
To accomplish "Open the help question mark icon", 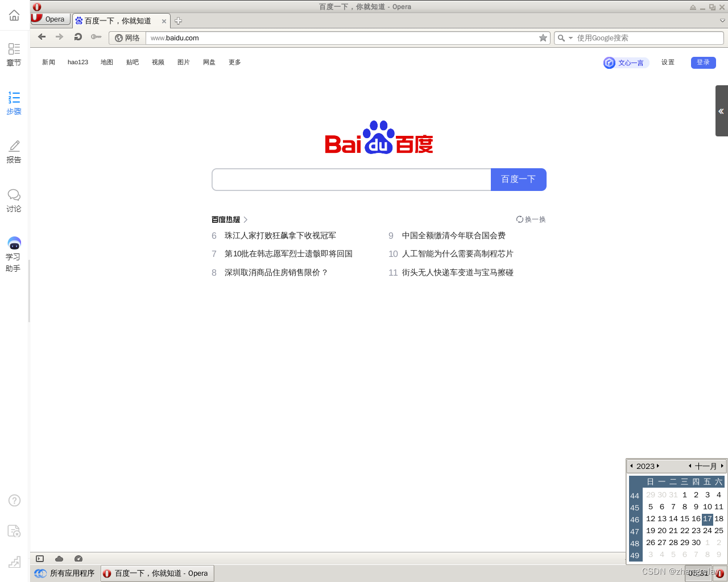I will (x=14, y=500).
